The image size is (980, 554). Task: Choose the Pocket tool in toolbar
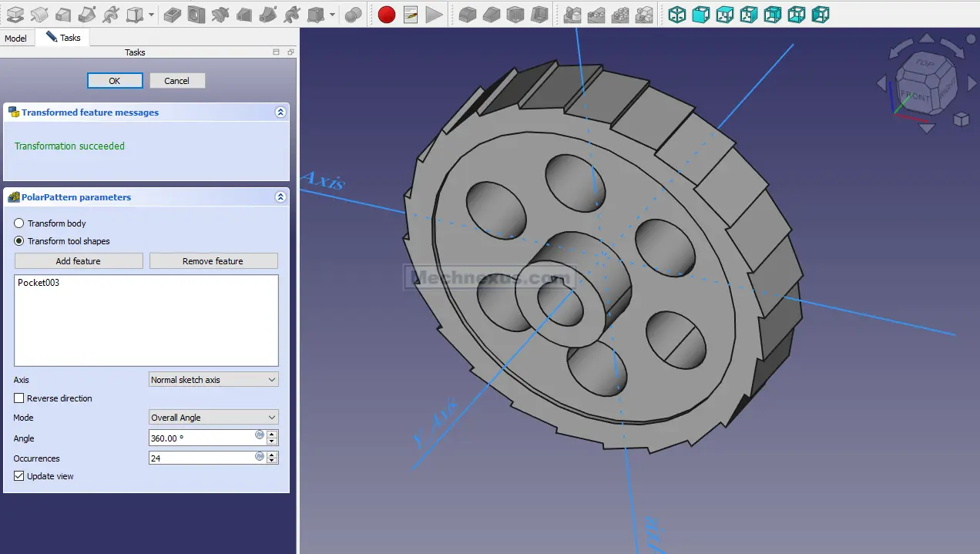tap(173, 14)
